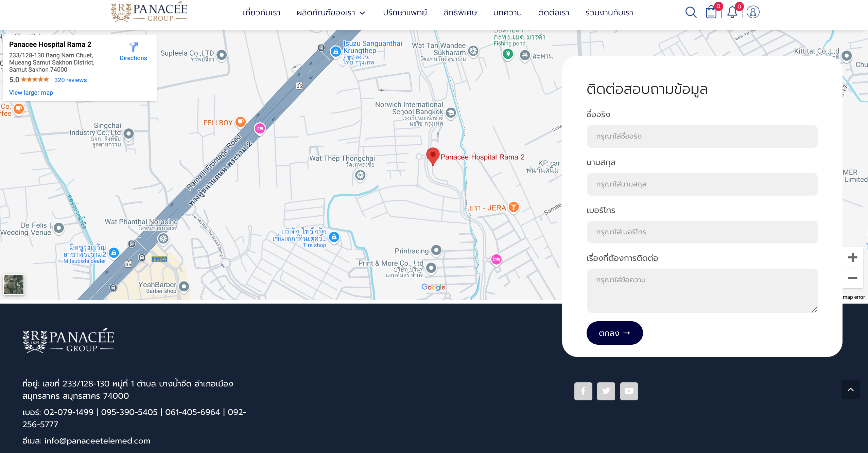Click the View larger map link
Viewport: 868px width, 453px height.
(31, 93)
